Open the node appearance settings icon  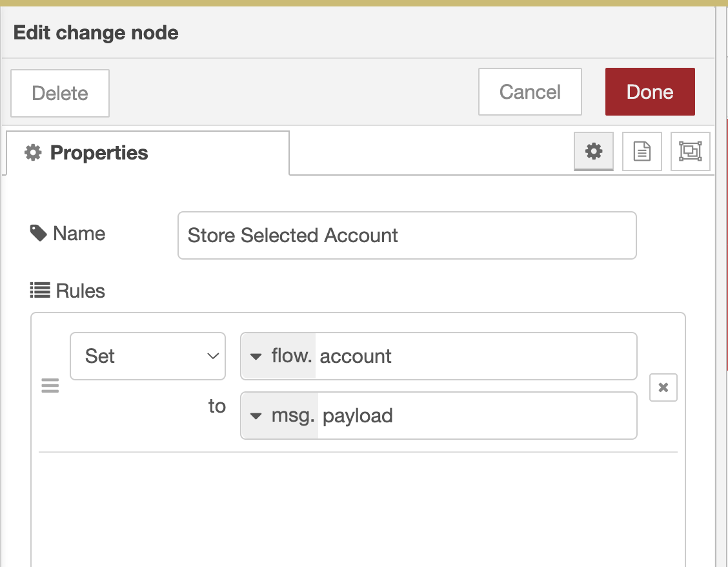(x=690, y=152)
